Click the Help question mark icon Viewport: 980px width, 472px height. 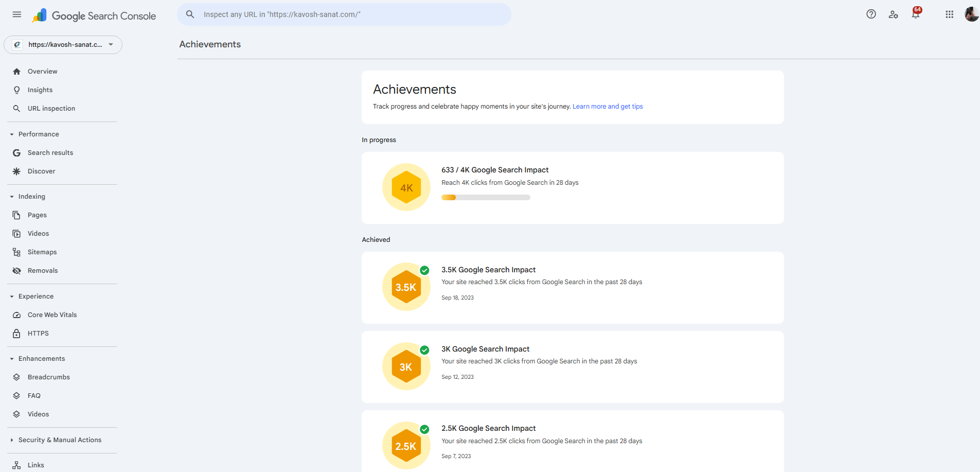pyautogui.click(x=871, y=14)
